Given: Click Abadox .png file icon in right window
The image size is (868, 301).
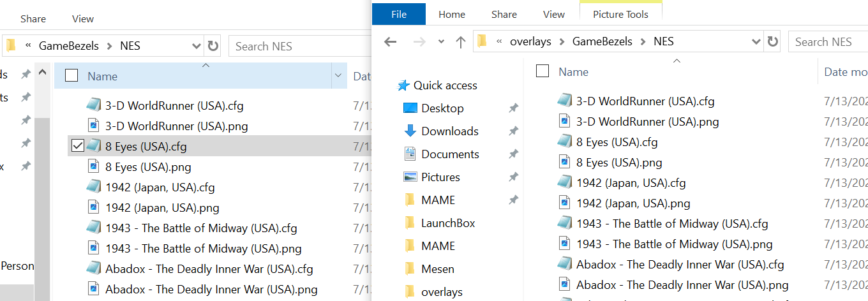Looking at the screenshot, I should pos(565,284).
